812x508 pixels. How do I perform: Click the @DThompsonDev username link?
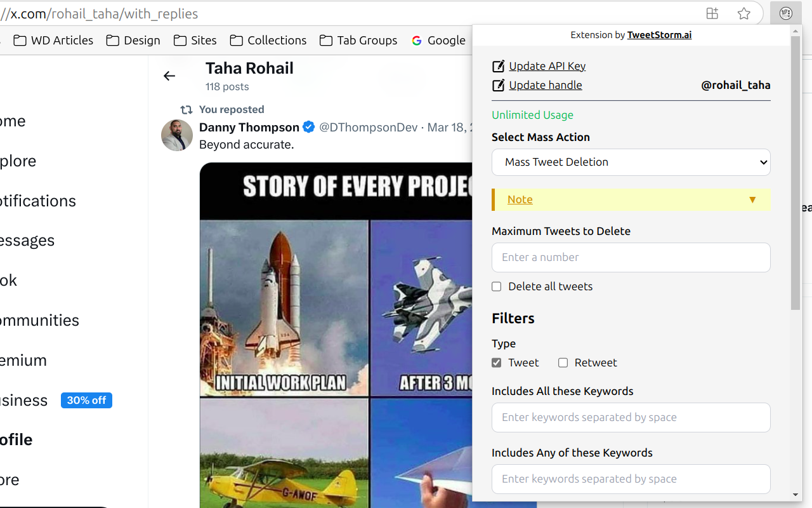pyautogui.click(x=368, y=127)
